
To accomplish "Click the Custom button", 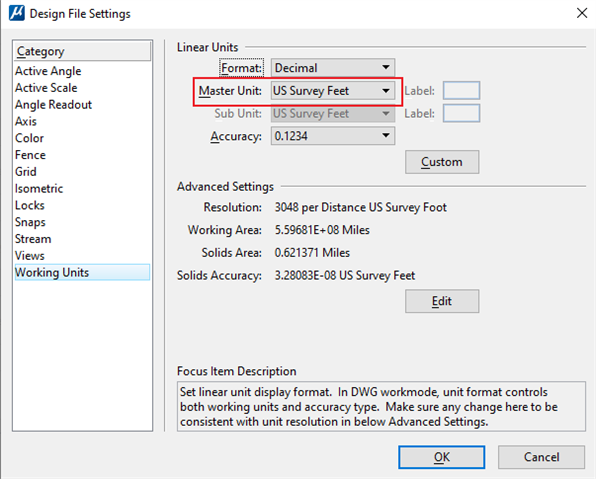I will [x=442, y=162].
